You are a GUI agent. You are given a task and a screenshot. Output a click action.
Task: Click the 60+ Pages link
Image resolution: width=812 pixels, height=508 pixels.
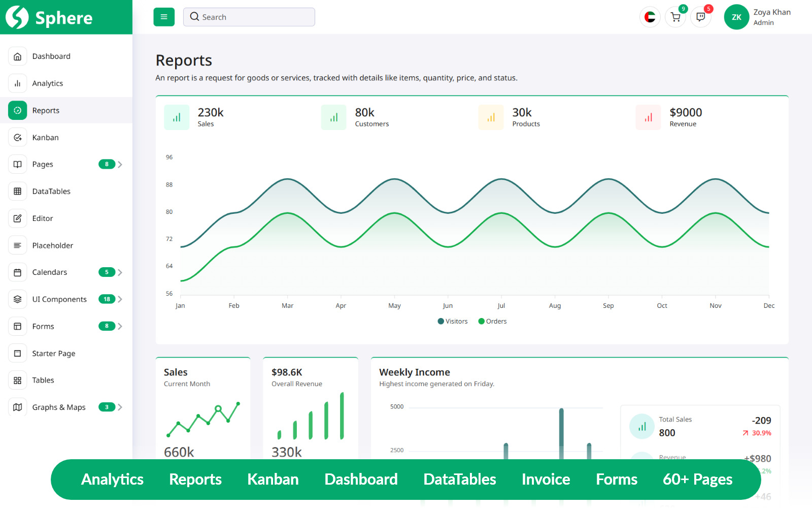click(x=697, y=479)
